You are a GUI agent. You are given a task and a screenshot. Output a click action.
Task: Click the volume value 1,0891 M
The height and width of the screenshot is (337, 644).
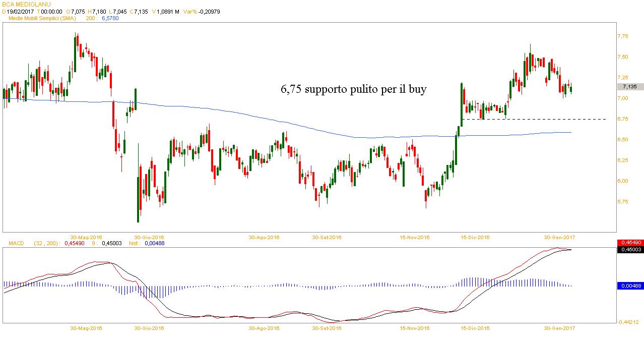click(169, 11)
